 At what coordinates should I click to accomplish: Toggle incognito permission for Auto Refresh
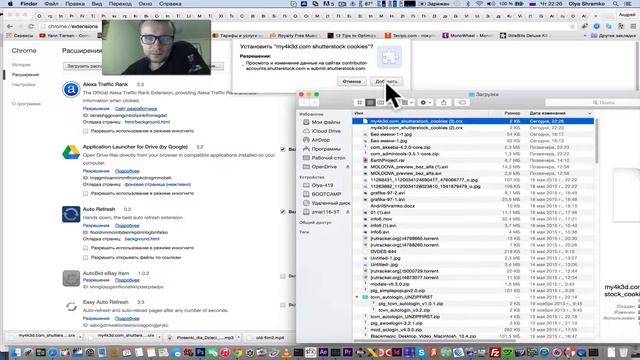[x=85, y=248]
